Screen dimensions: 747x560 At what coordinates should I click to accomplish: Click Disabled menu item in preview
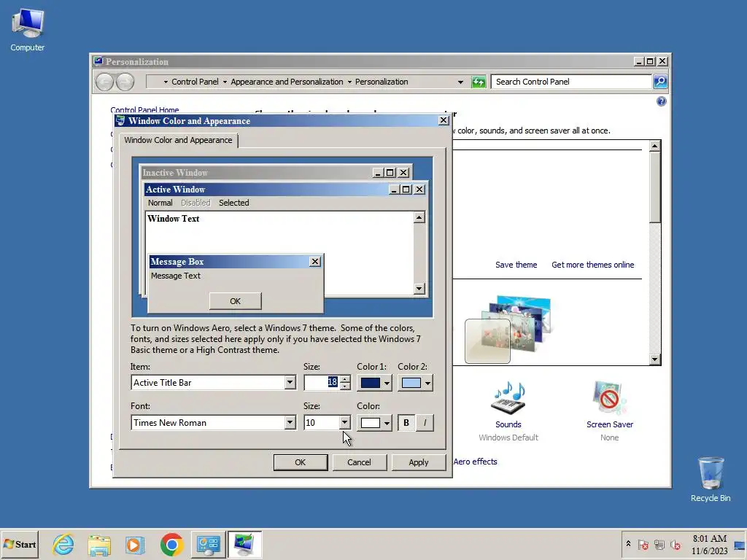(x=196, y=203)
